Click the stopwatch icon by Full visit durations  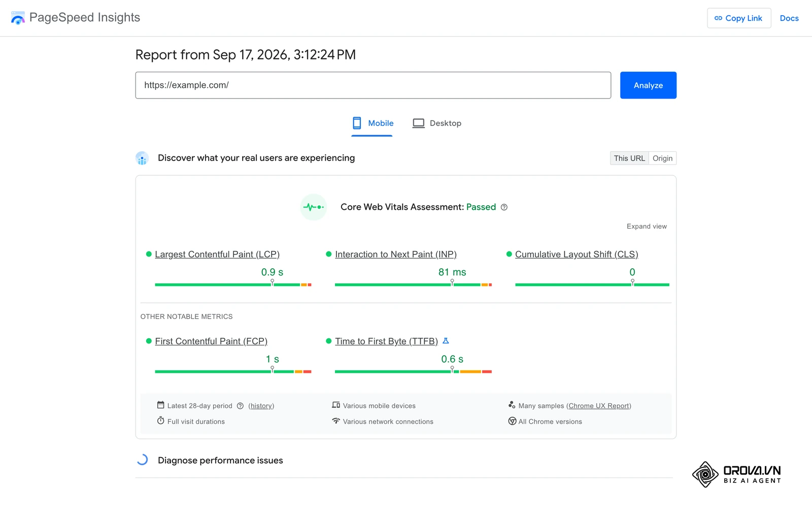(160, 421)
